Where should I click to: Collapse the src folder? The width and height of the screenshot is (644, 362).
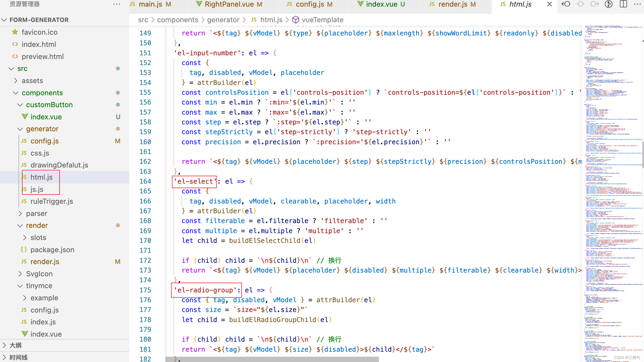[x=22, y=69]
